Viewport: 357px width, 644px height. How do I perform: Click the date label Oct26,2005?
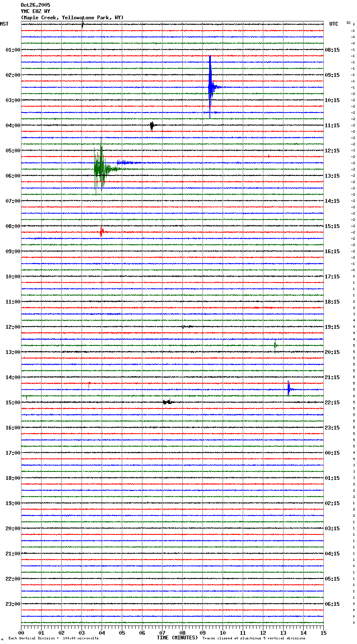tap(35, 5)
